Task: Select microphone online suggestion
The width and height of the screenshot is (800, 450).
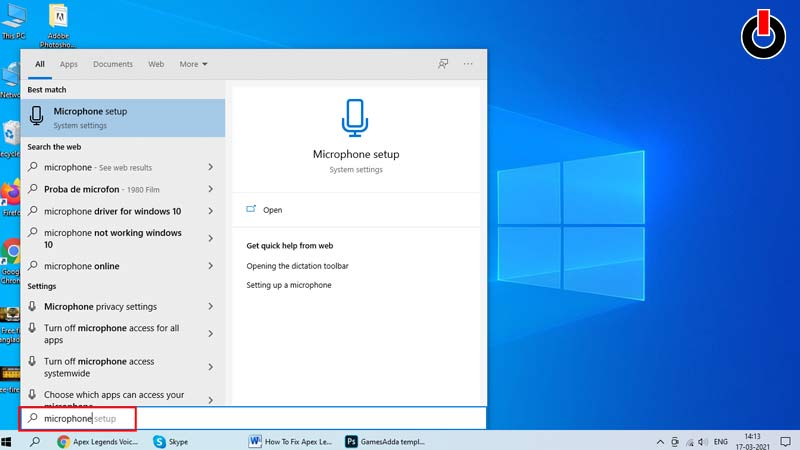Action: tap(123, 266)
